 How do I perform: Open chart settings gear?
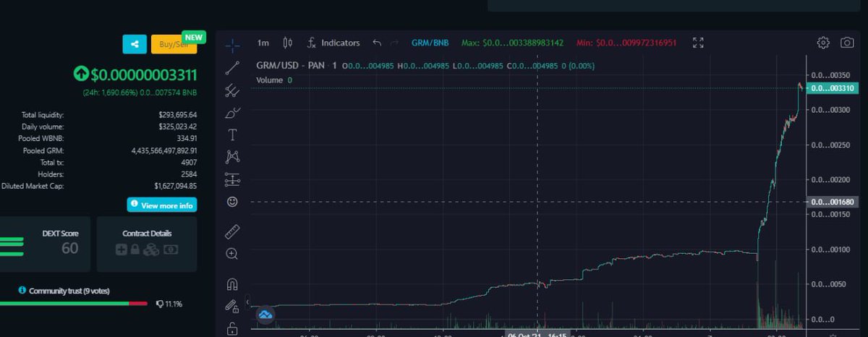[823, 43]
